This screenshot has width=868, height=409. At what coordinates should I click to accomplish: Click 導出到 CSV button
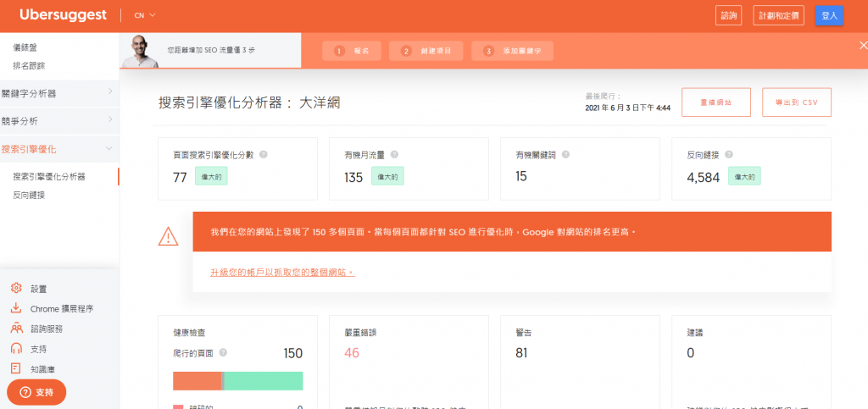(x=797, y=102)
